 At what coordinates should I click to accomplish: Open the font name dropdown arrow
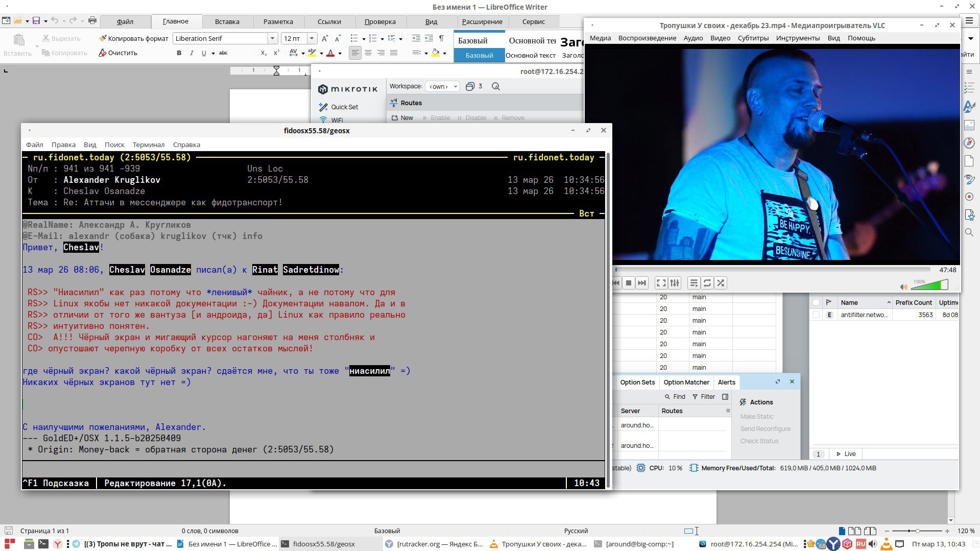pyautogui.click(x=272, y=38)
